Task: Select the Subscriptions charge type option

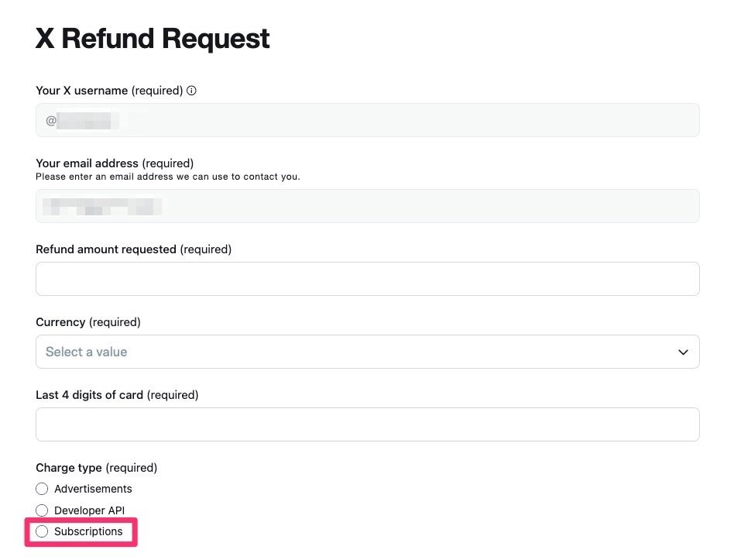Action: [42, 531]
